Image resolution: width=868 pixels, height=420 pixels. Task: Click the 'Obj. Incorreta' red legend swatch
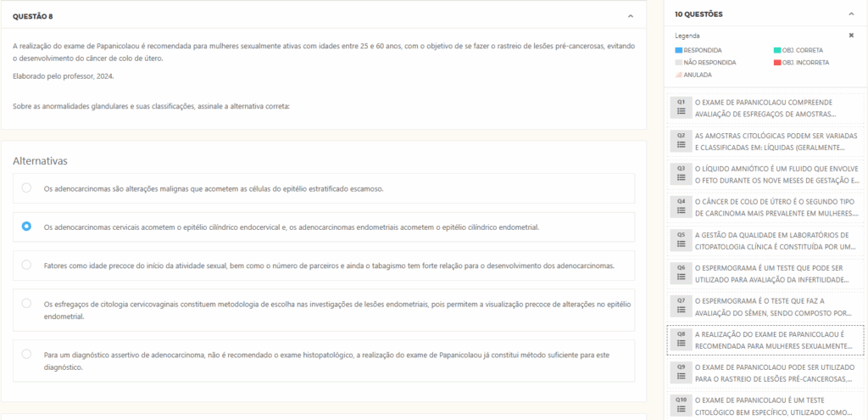pyautogui.click(x=776, y=63)
